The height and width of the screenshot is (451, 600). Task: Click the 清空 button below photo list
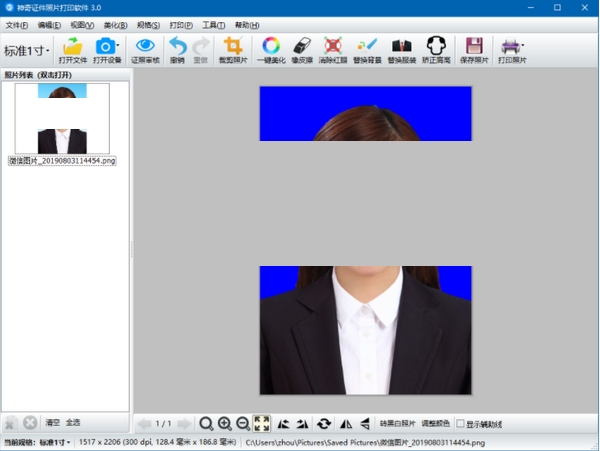pyautogui.click(x=52, y=423)
